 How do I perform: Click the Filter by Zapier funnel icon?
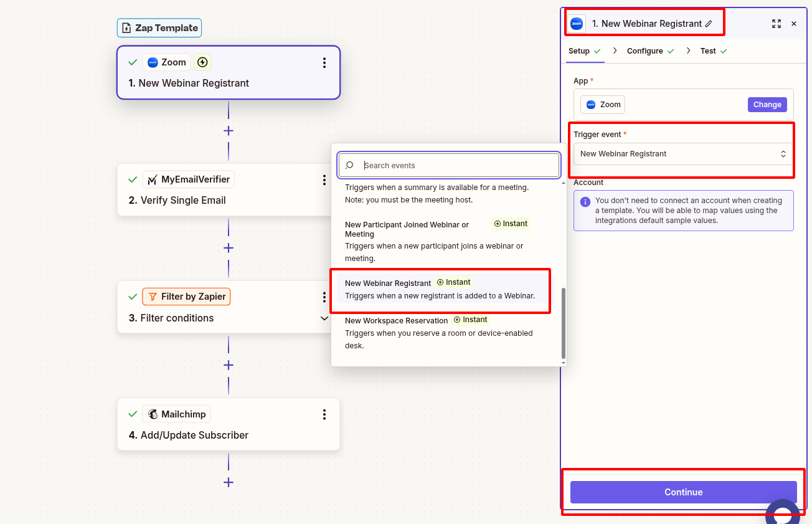point(153,297)
